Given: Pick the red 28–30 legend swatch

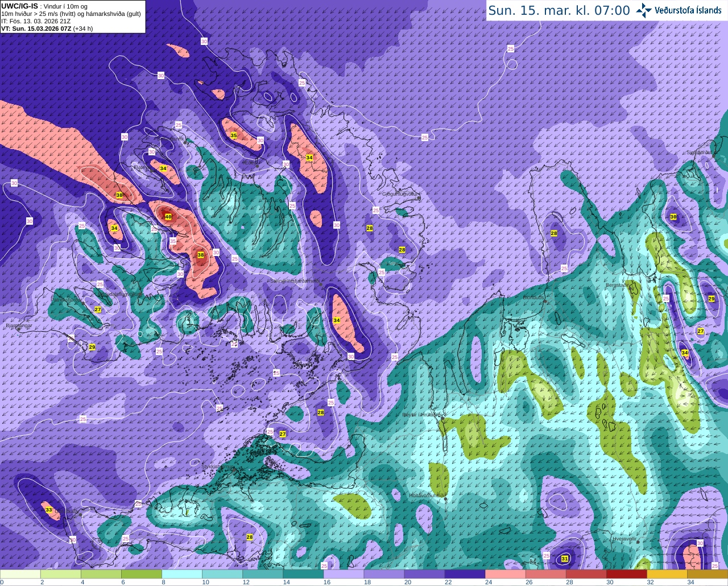Looking at the screenshot, I should point(586,574).
